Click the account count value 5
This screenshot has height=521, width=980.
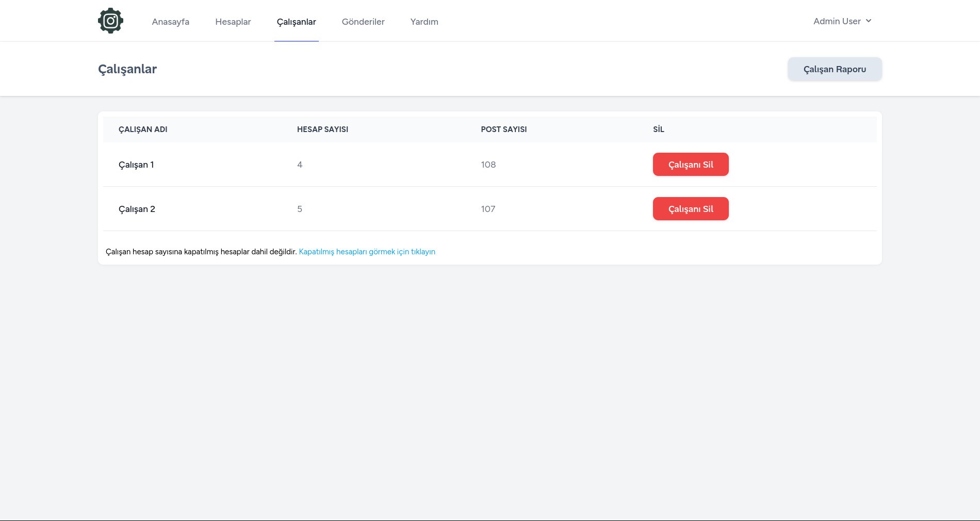click(300, 209)
